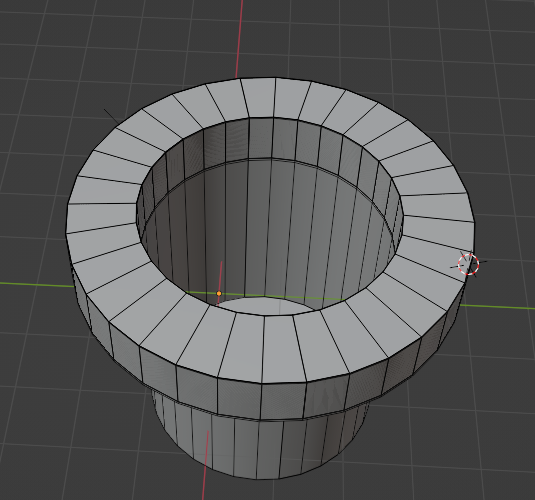Click the stray black line at the ring's upper left
535x500 pixels.
111,116
